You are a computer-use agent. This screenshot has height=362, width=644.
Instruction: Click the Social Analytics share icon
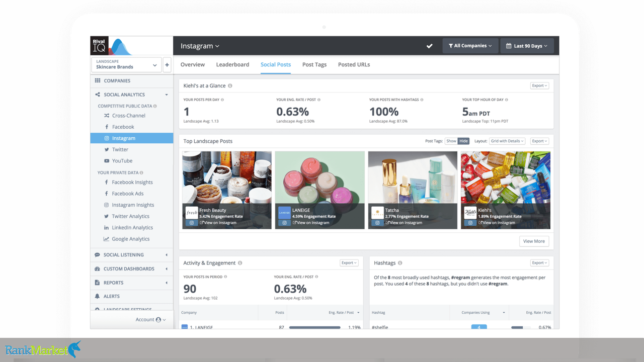pyautogui.click(x=98, y=95)
